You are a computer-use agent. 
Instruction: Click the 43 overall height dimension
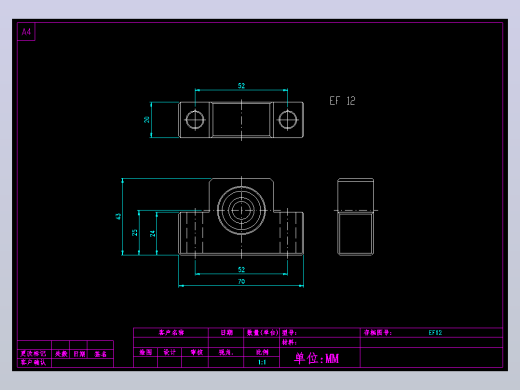click(118, 216)
